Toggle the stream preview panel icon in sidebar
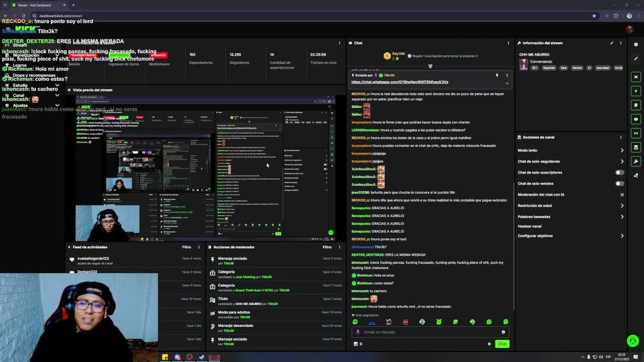This screenshot has height=362, width=644. [x=636, y=77]
